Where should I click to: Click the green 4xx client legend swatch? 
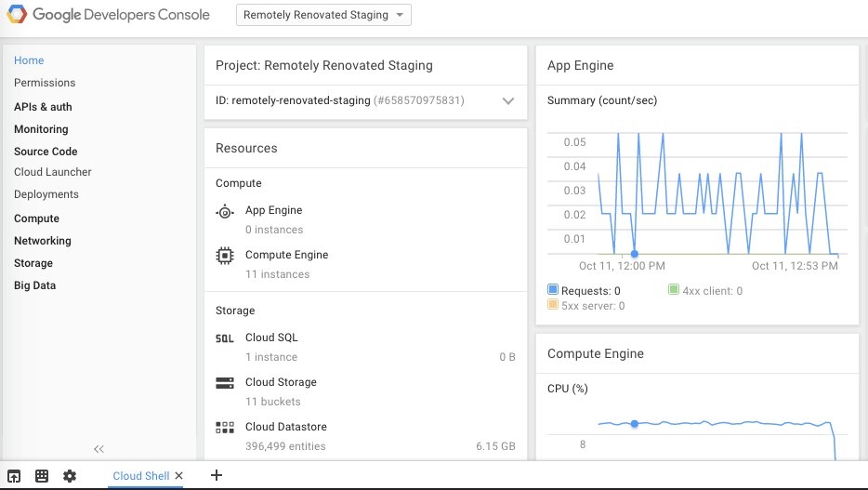pyautogui.click(x=674, y=289)
